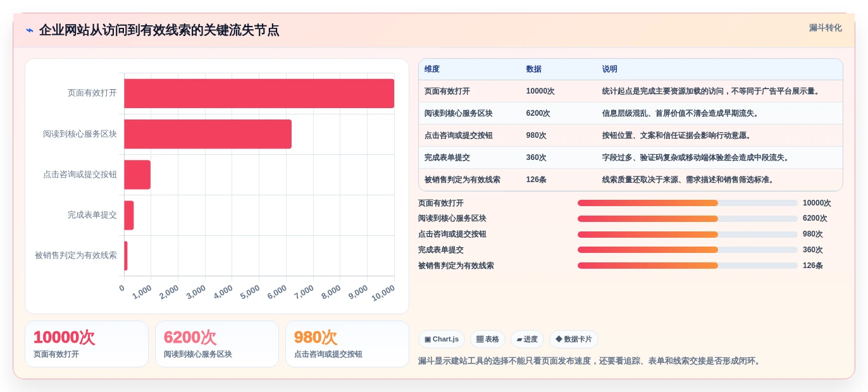Click the 被销售判定为有效线索 chart bar
The height and width of the screenshot is (392, 868).
[x=126, y=255]
